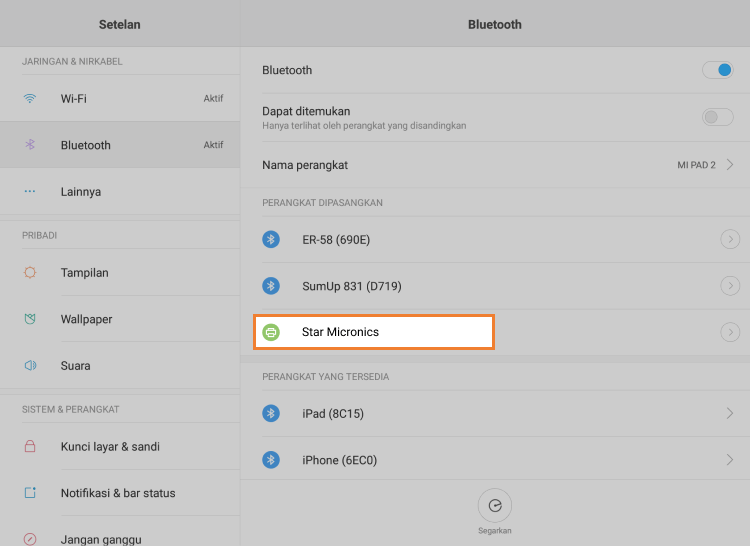
Task: Enable the Dapat ditemukan toggle
Action: 717,117
